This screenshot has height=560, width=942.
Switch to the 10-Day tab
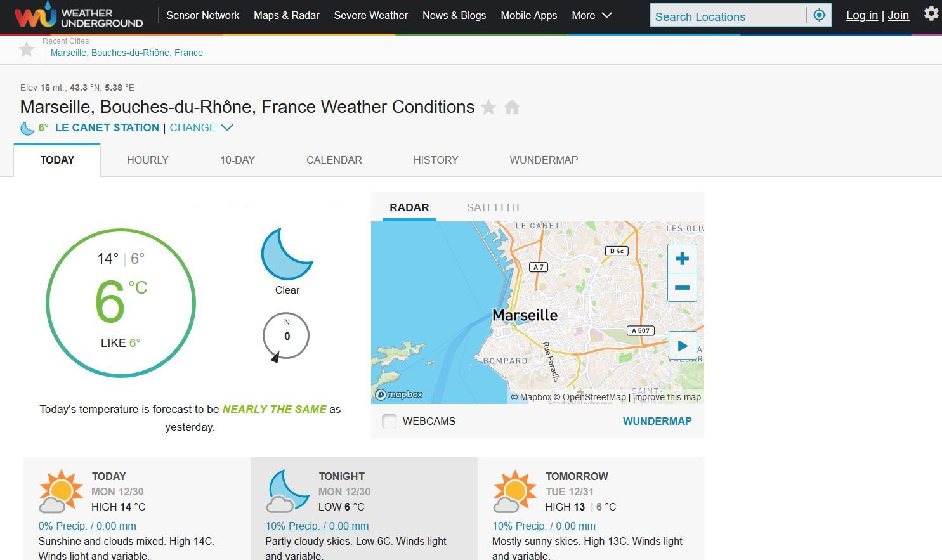point(237,160)
